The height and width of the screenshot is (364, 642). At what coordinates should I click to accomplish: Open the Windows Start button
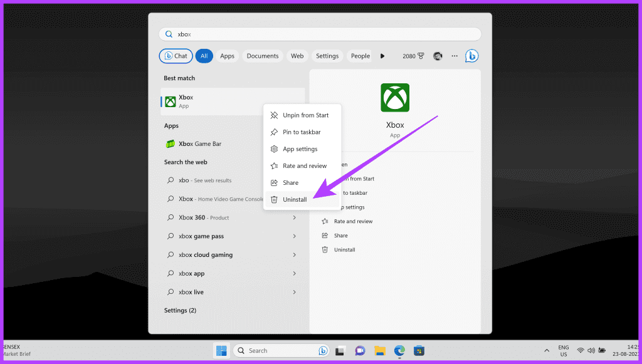click(221, 350)
